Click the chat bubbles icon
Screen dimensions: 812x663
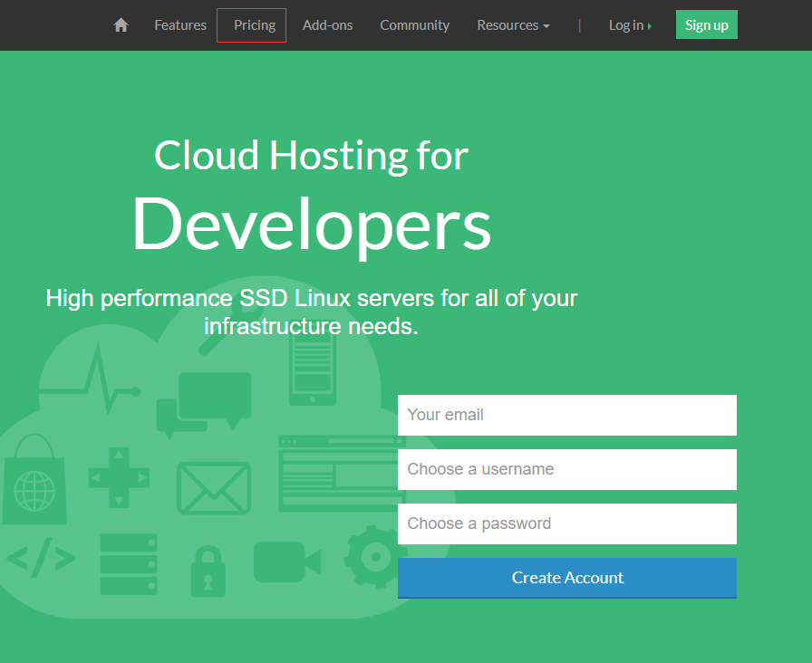(x=203, y=402)
